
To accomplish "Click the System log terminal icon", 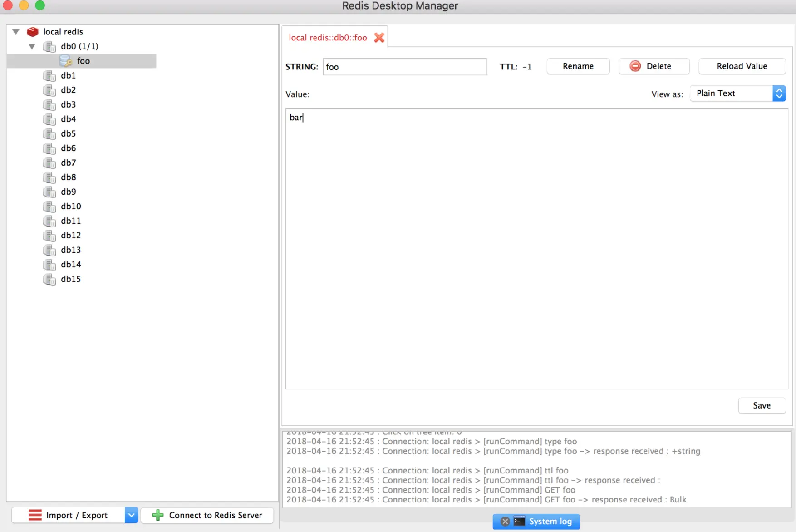I will (520, 521).
